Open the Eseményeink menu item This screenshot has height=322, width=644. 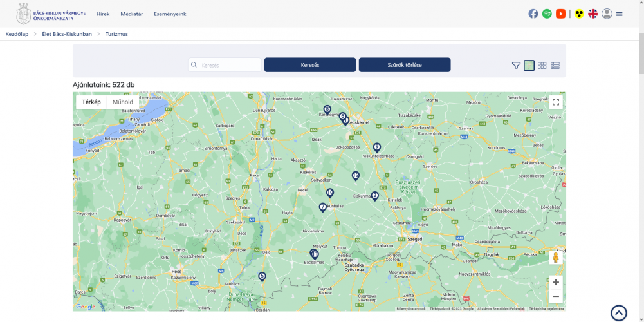point(170,14)
